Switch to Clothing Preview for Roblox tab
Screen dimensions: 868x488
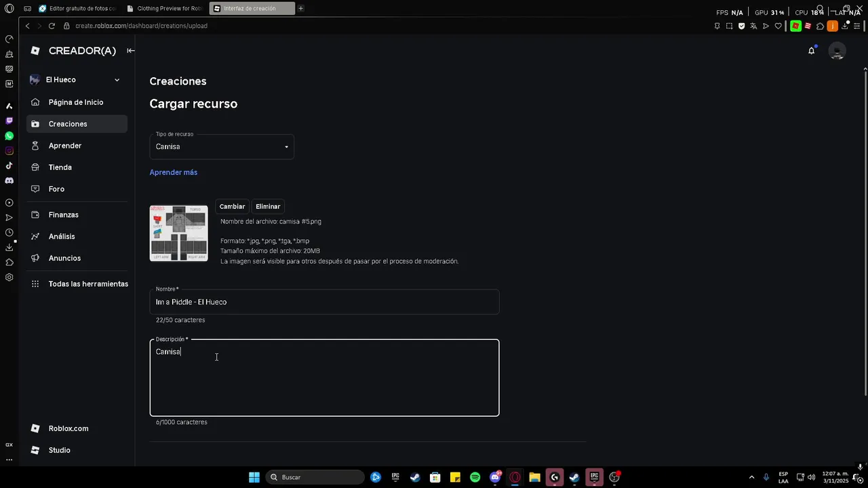(x=165, y=9)
